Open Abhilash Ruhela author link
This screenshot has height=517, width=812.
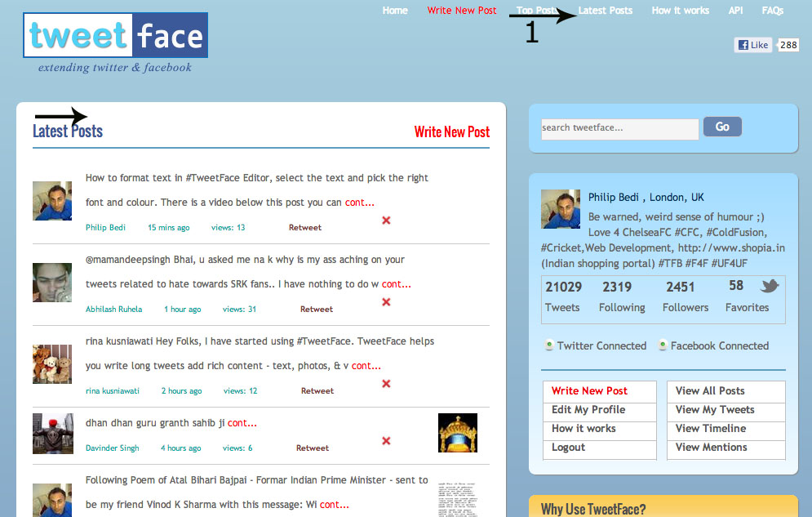tap(114, 310)
